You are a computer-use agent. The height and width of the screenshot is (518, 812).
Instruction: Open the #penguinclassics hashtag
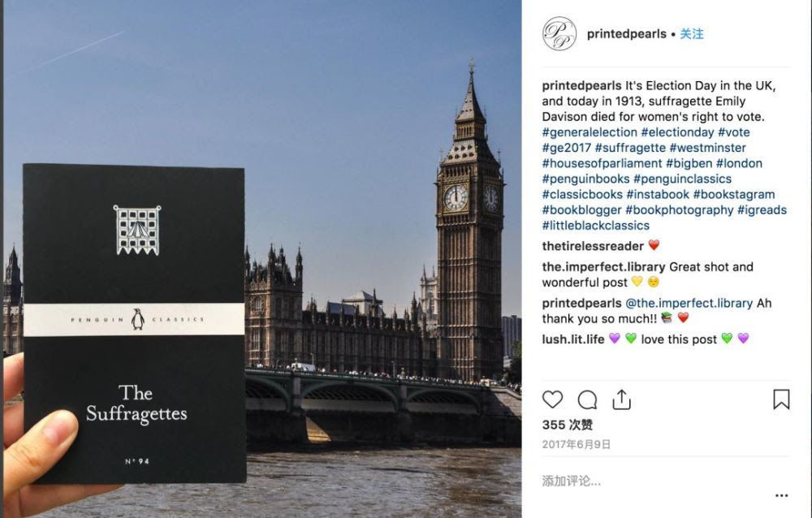(x=683, y=179)
